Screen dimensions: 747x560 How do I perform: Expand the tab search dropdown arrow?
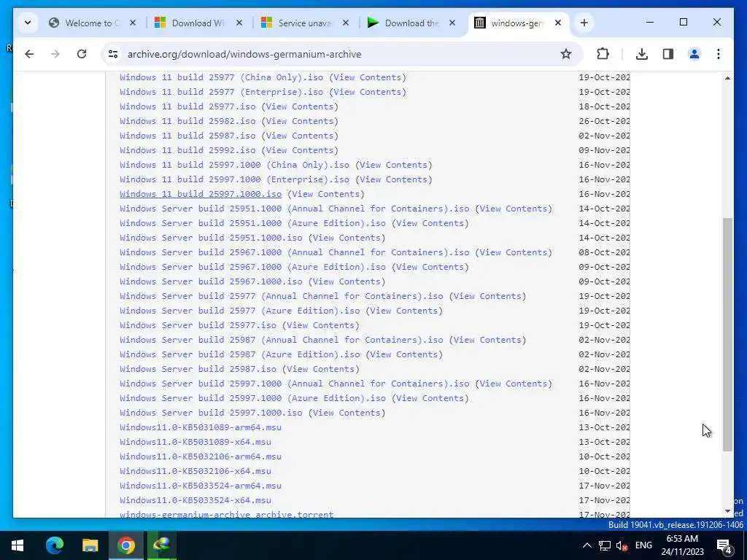(x=28, y=23)
